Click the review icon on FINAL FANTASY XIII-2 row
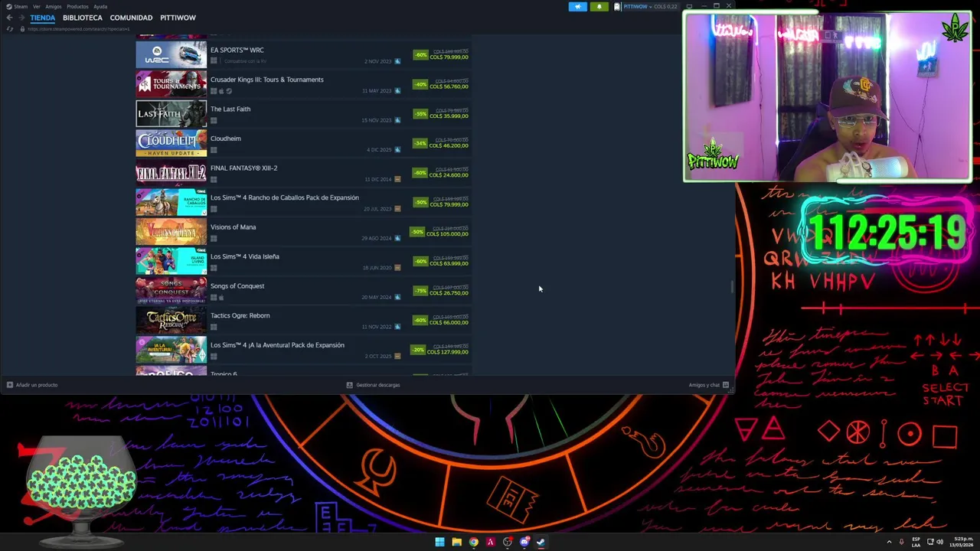This screenshot has height=551, width=980. coord(397,179)
